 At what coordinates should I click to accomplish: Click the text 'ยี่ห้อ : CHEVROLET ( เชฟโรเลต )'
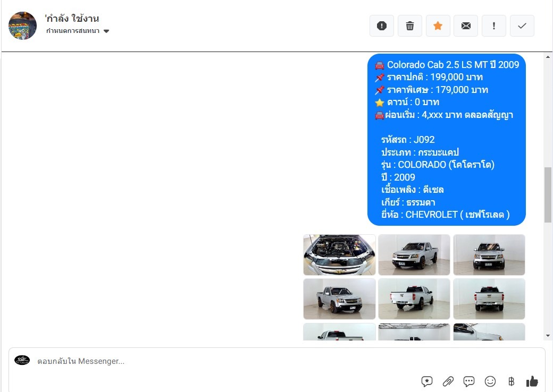tap(446, 215)
